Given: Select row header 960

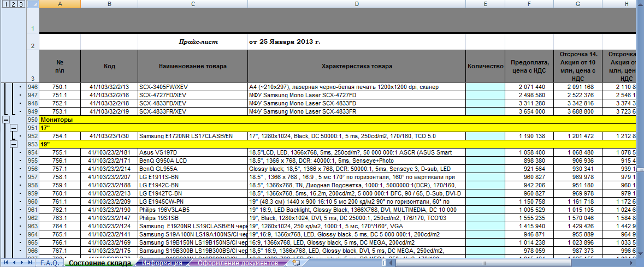Looking at the screenshot, I should [x=33, y=201].
